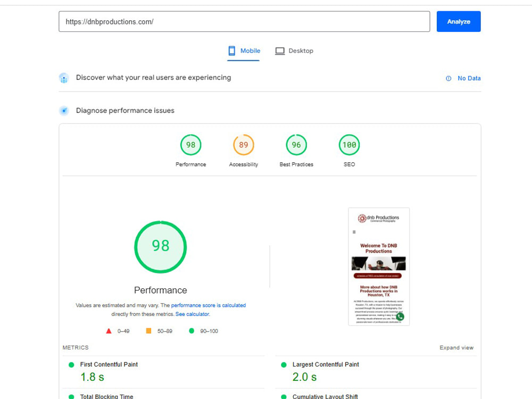This screenshot has width=532, height=399.
Task: Click the No Data info icon
Action: (448, 78)
